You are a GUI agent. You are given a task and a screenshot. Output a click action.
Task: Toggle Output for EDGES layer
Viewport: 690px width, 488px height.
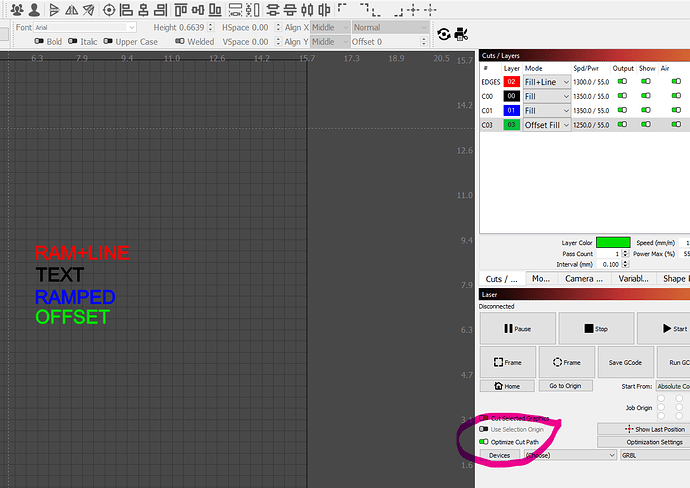click(622, 81)
